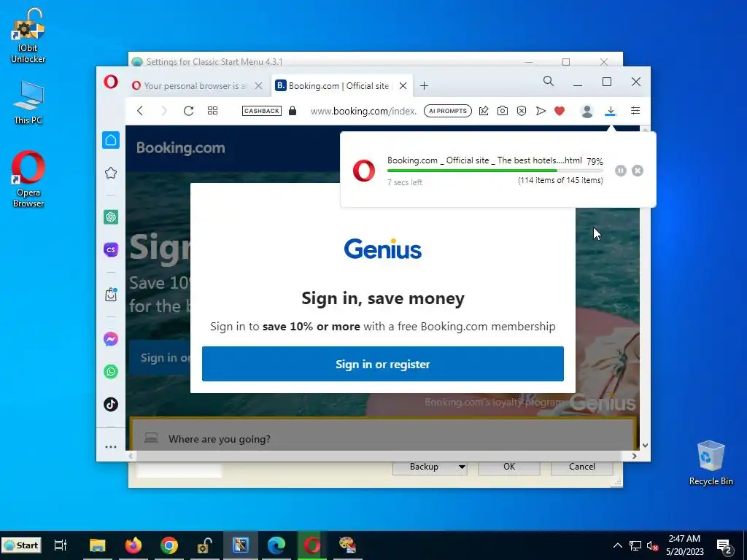This screenshot has height=560, width=747.
Task: Close the 'Your personal browser' tab
Action: (x=258, y=86)
